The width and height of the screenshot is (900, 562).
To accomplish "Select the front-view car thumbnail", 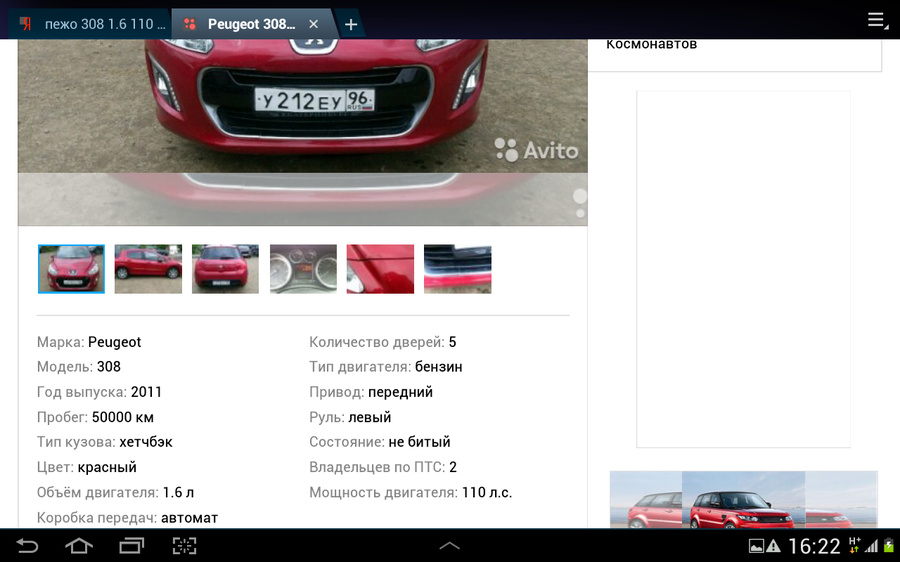I will [x=71, y=269].
